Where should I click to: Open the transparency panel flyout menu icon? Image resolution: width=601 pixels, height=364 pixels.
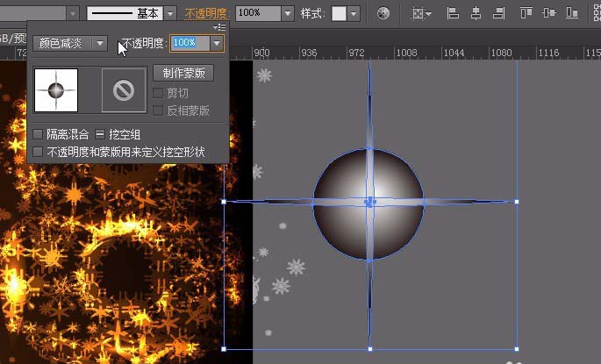coord(219,27)
